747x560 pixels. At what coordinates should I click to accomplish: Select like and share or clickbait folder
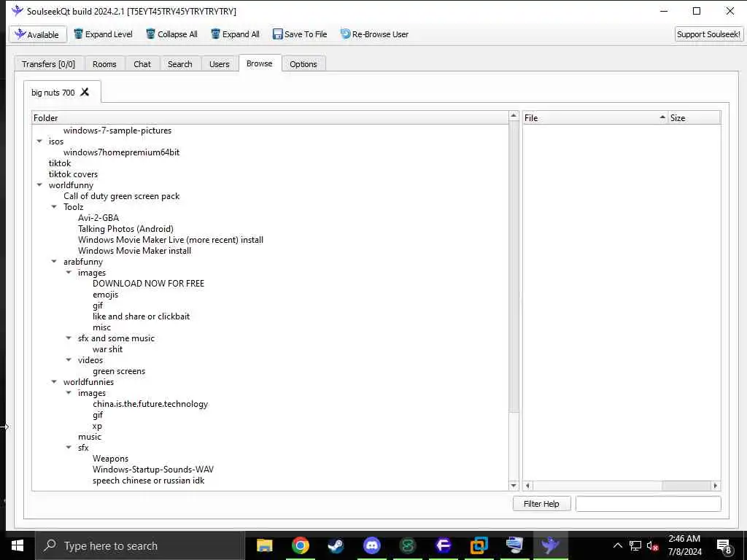pos(141,316)
